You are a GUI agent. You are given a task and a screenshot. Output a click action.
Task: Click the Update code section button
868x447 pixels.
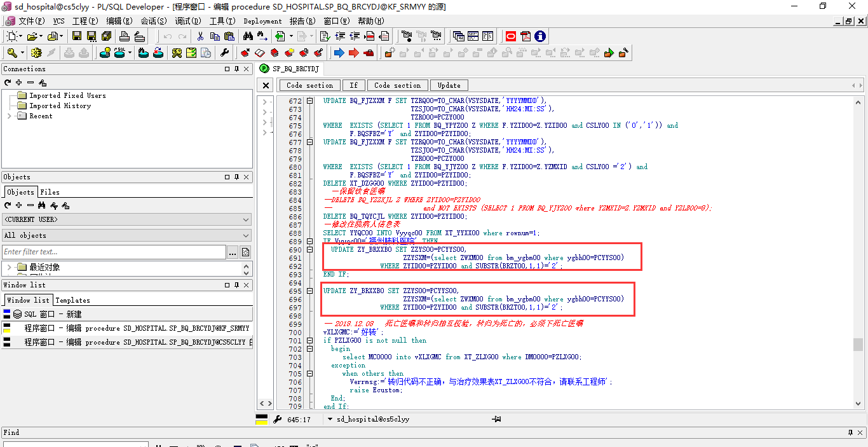[x=449, y=85]
